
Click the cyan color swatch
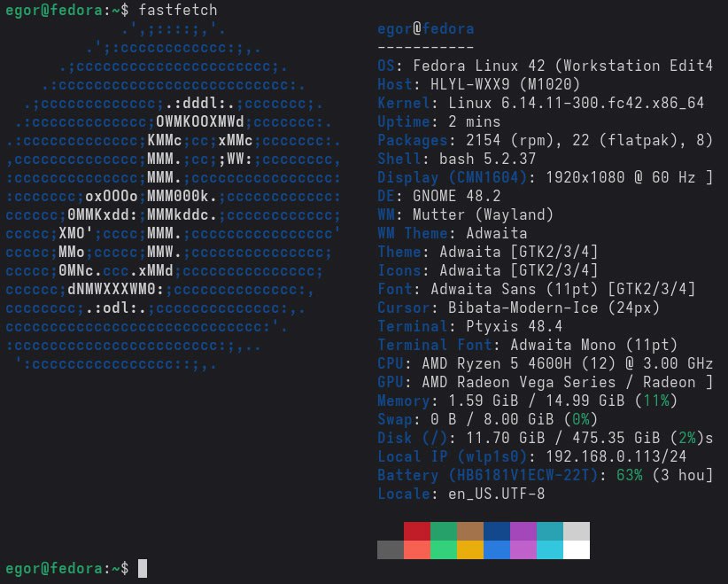[x=550, y=549]
